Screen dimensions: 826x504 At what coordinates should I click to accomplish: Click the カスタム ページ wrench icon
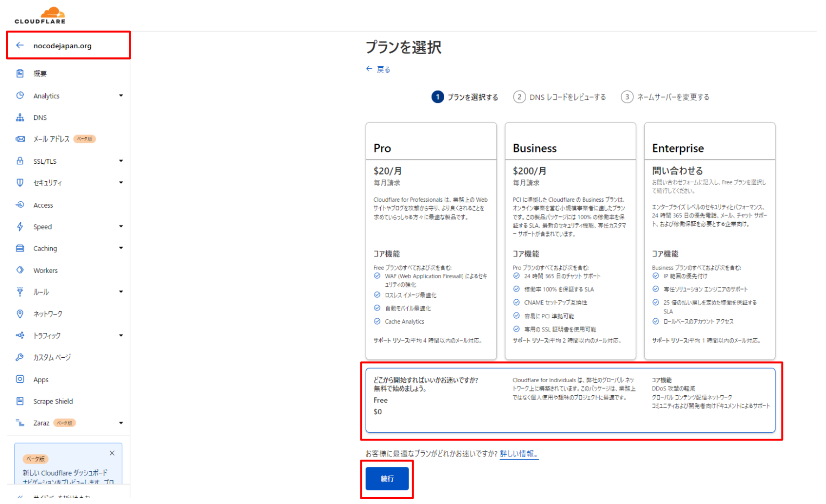coord(20,357)
